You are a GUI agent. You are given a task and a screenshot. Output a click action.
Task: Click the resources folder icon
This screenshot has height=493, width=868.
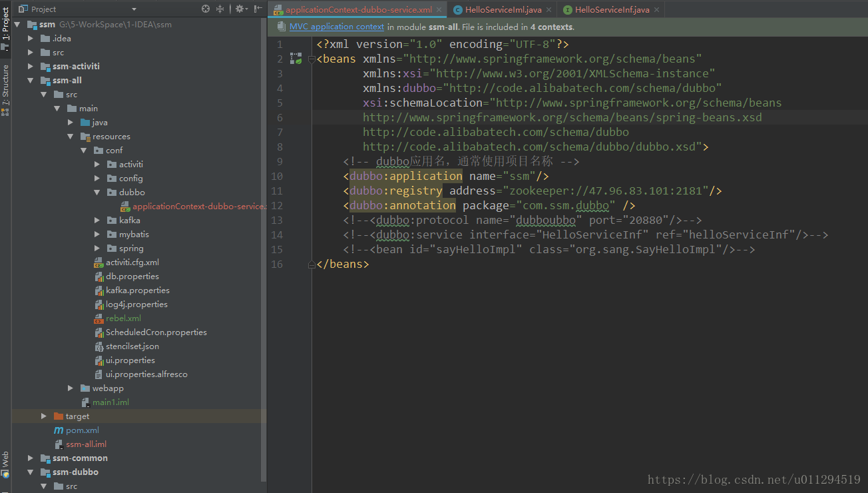click(85, 137)
